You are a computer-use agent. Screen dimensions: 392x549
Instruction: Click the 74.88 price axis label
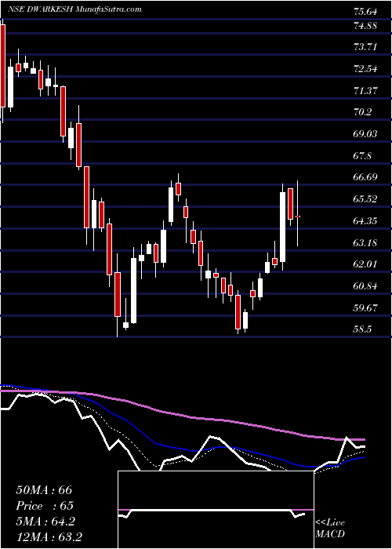pyautogui.click(x=365, y=26)
